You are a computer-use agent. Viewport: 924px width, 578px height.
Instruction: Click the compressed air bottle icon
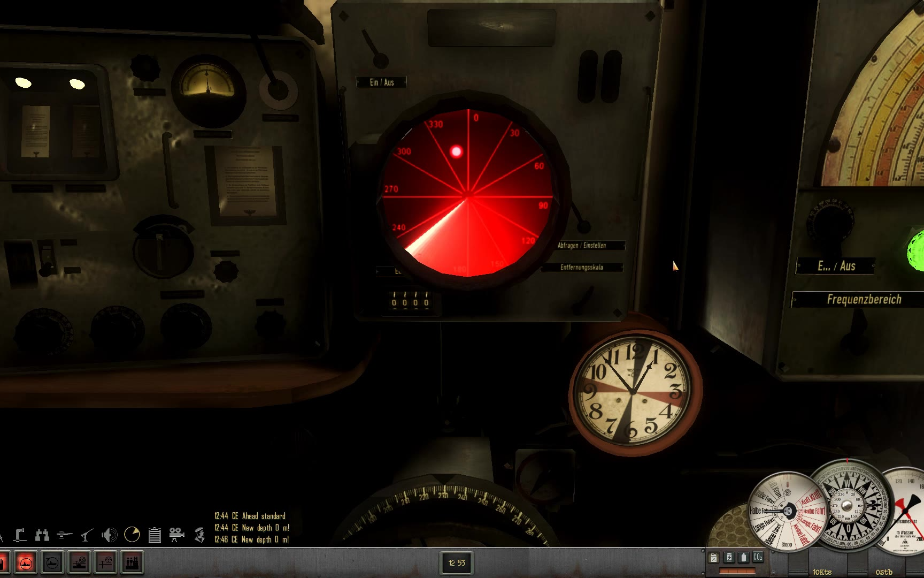743,558
